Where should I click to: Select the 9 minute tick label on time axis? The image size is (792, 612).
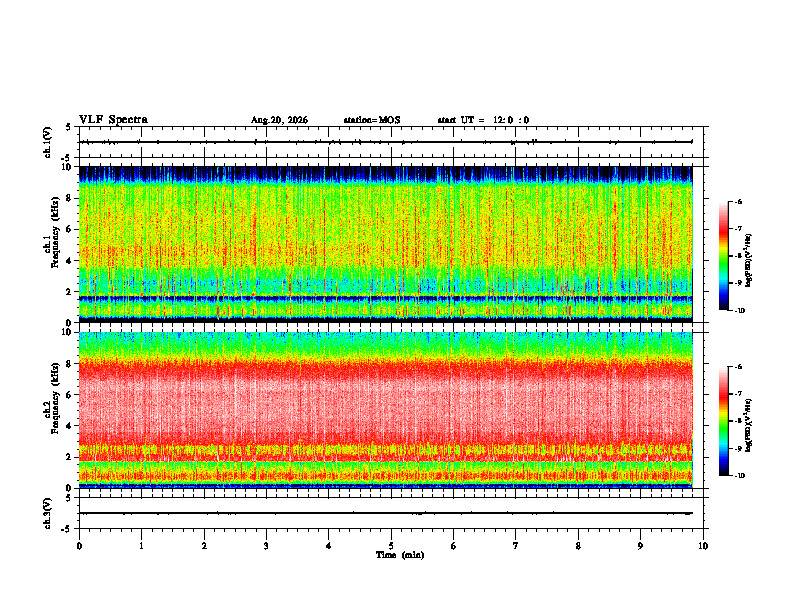[x=640, y=546]
